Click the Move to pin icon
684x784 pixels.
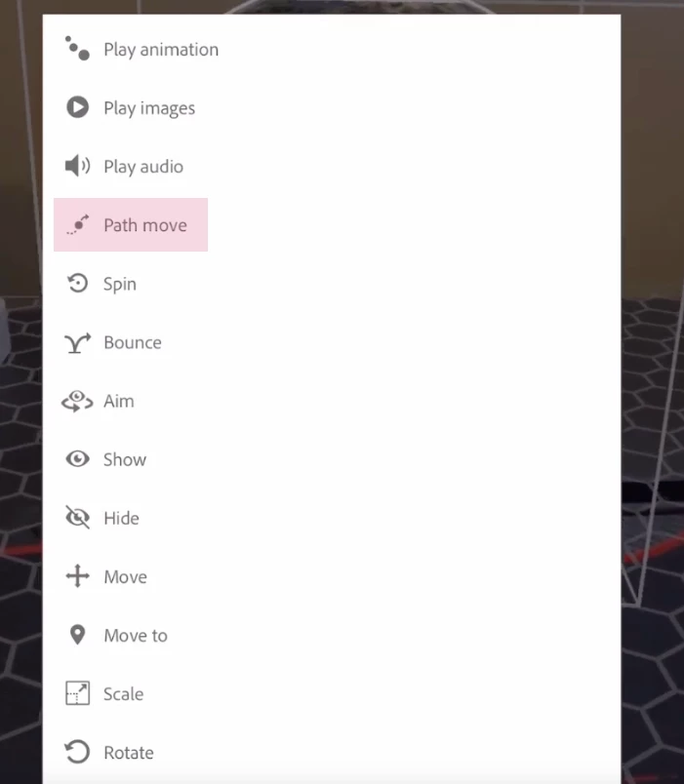point(77,635)
